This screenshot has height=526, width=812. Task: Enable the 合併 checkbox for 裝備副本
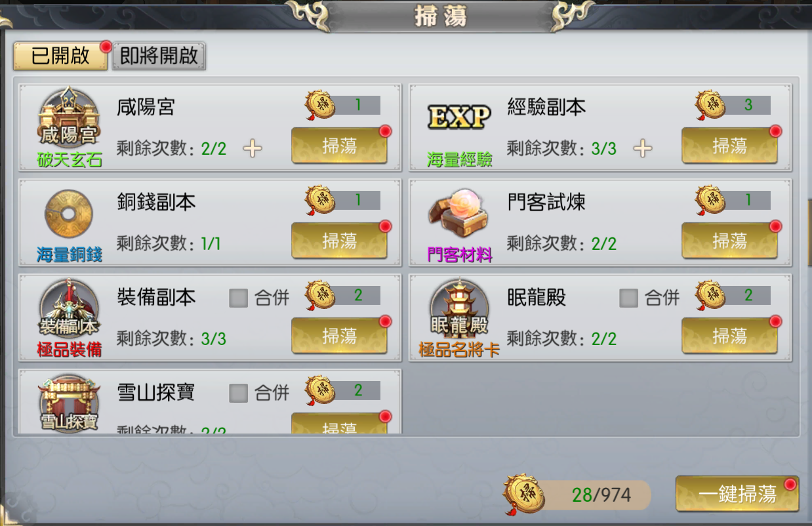pyautogui.click(x=239, y=298)
